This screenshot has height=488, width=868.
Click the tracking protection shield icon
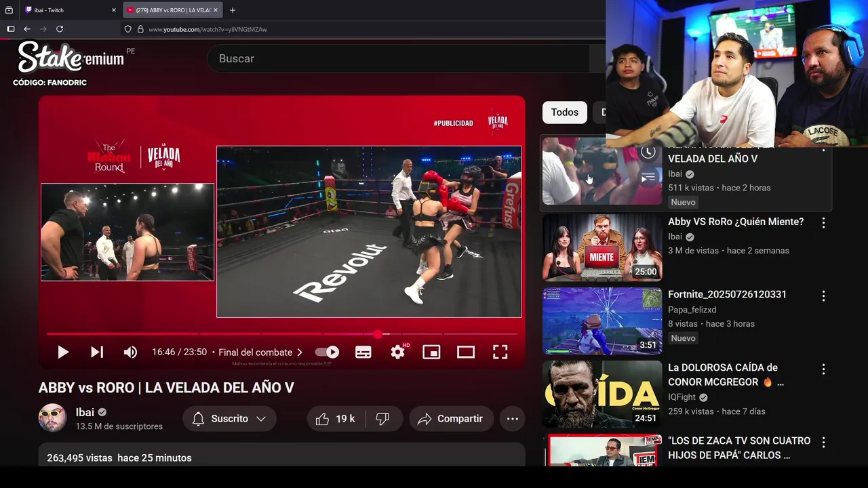pyautogui.click(x=128, y=29)
